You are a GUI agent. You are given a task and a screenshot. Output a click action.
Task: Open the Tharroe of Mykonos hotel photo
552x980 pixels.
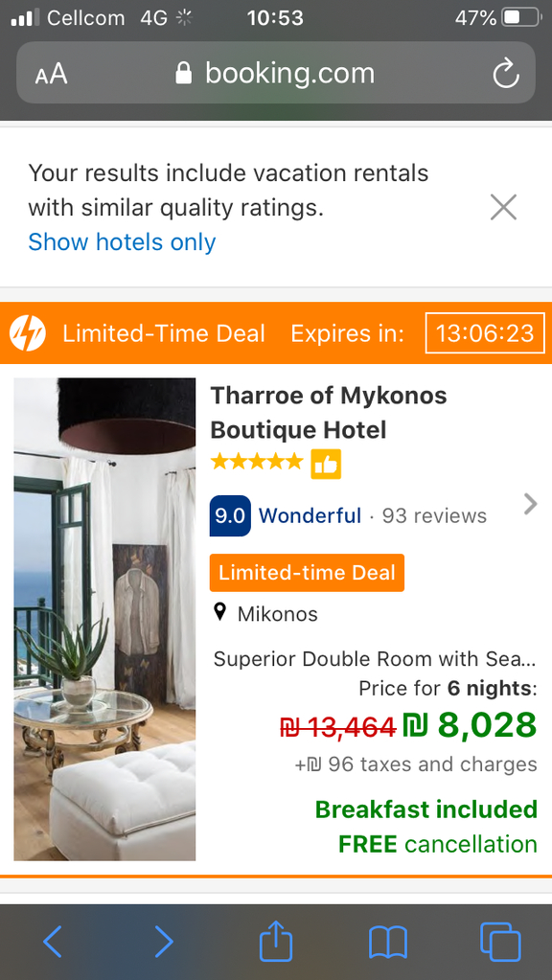click(104, 619)
